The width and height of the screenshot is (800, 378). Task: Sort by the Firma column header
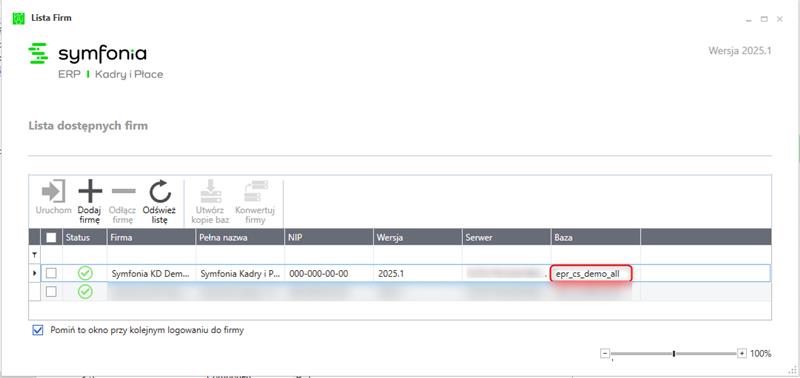pos(151,237)
